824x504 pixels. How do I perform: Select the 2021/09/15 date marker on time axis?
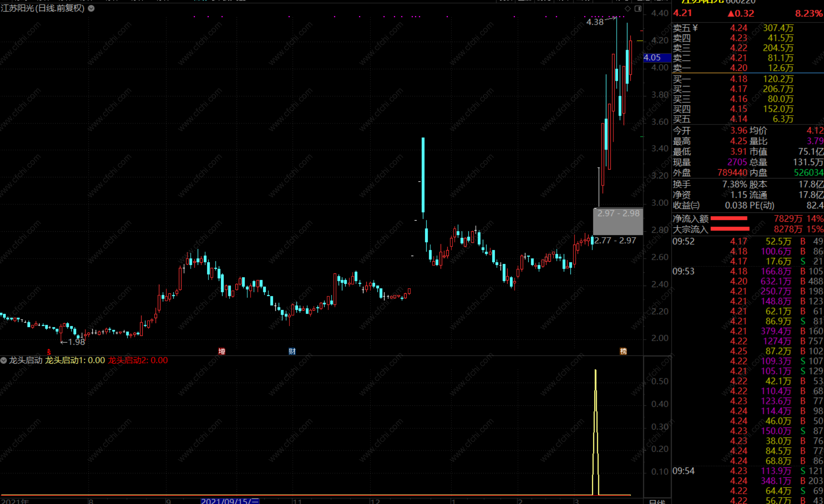click(x=230, y=501)
